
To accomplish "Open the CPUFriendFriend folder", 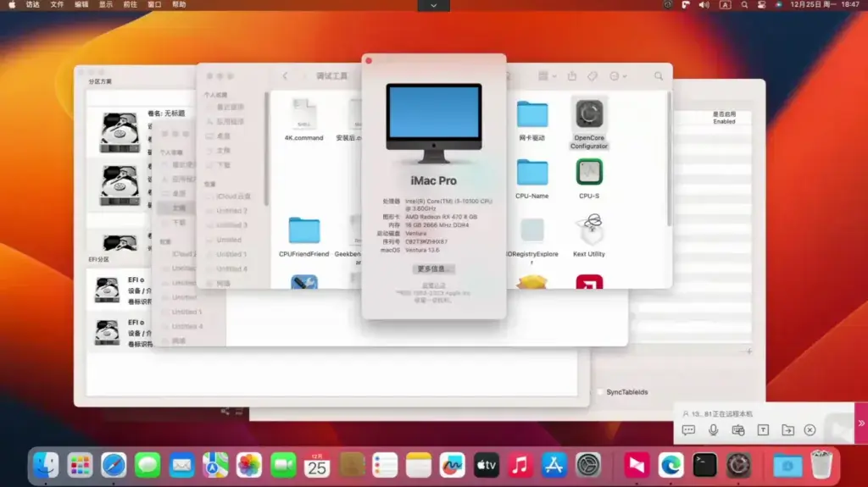I will [304, 230].
